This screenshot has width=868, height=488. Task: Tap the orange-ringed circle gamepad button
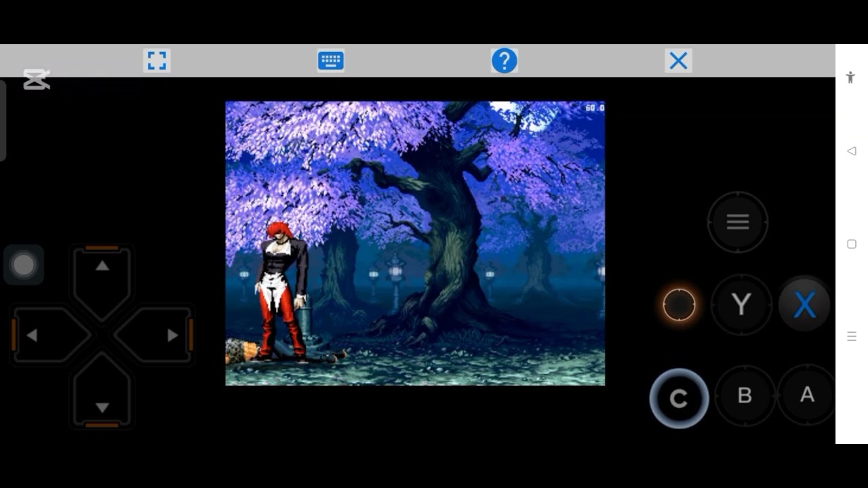click(679, 305)
